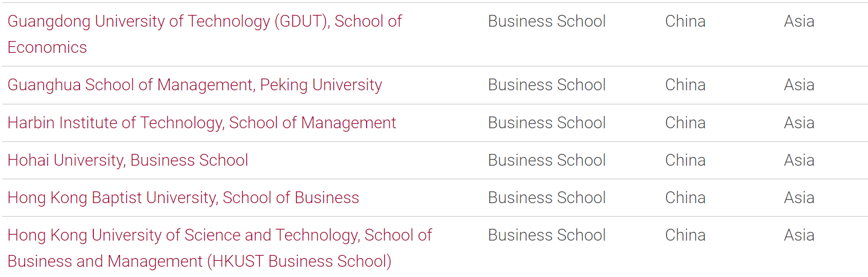Click Business School cell in Hohai row
868x277 pixels.
[x=547, y=160]
